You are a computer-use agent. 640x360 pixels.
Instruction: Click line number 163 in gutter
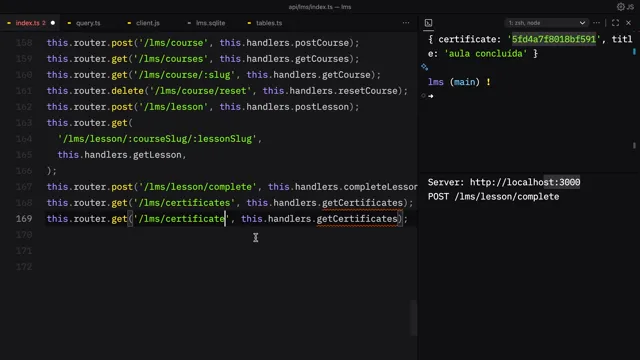pyautogui.click(x=24, y=123)
